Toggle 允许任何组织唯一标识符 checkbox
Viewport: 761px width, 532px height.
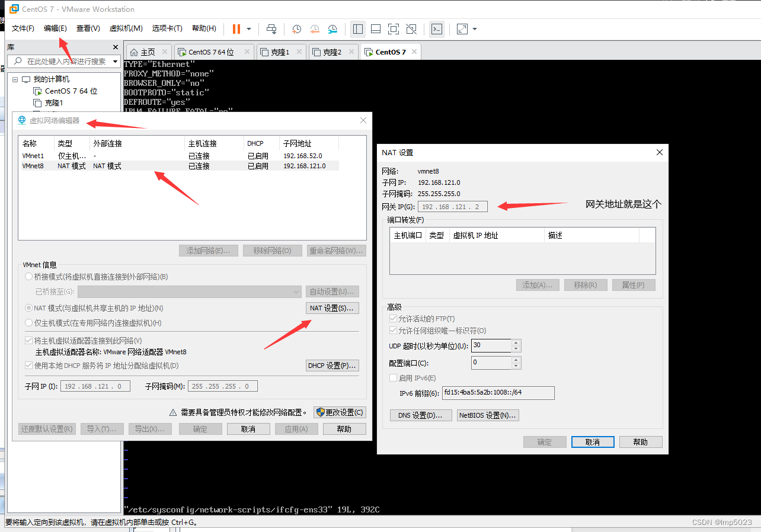[x=393, y=331]
